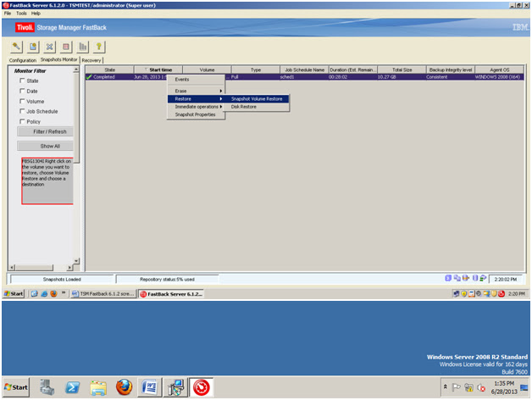Click Monitor Filter horizontal scrollbar thumb
This screenshot has width=532, height=400.
point(34,268)
